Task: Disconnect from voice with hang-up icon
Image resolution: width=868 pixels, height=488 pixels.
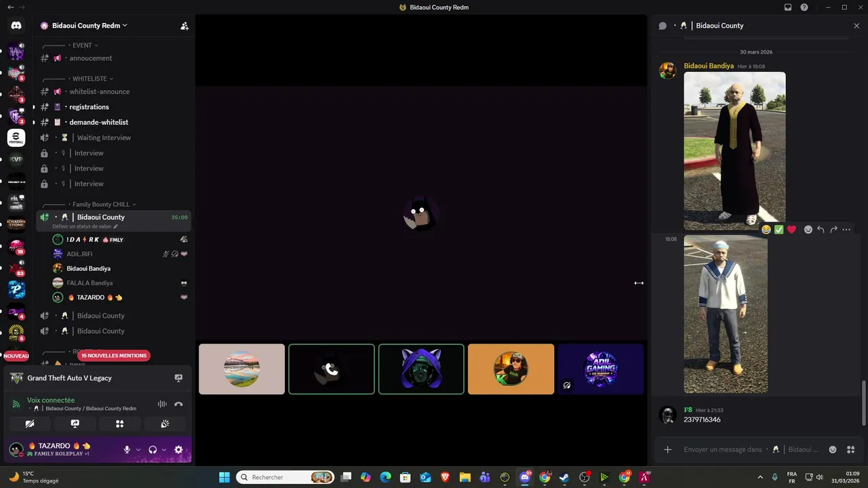Action: click(x=178, y=404)
